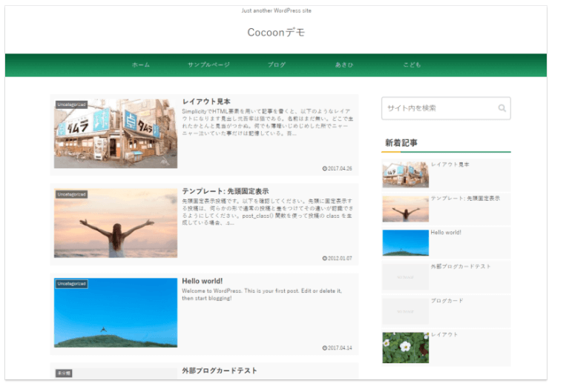Open the Hello world! article title

pos(203,281)
